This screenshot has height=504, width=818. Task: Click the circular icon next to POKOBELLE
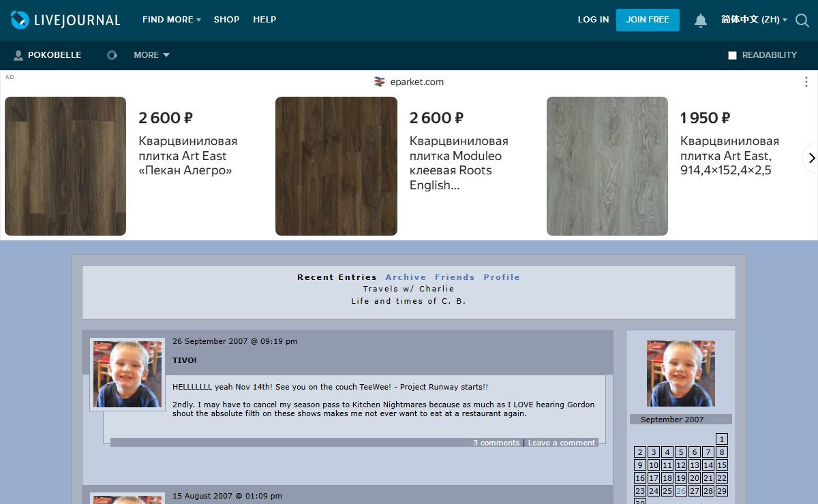tap(112, 55)
